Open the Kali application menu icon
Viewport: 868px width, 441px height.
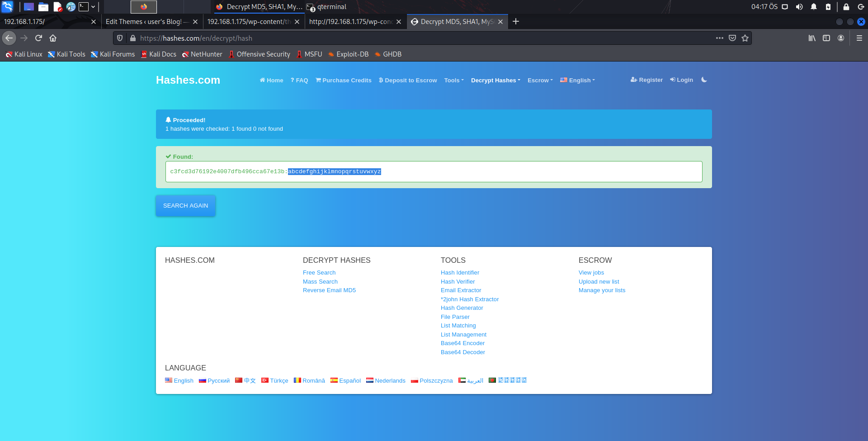click(8, 7)
